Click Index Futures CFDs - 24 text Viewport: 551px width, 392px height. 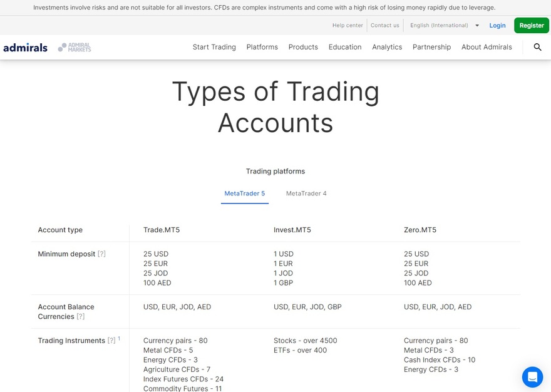(183, 379)
